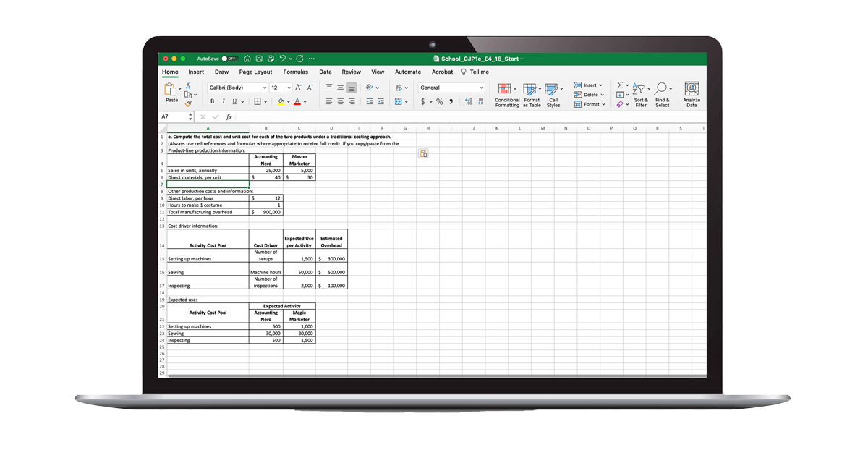Select the Cut scissors icon
The width and height of the screenshot is (868, 450).
pyautogui.click(x=188, y=85)
